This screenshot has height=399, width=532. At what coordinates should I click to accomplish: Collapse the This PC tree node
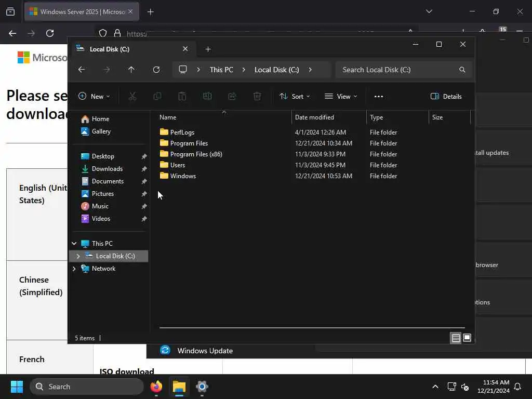[x=74, y=243]
